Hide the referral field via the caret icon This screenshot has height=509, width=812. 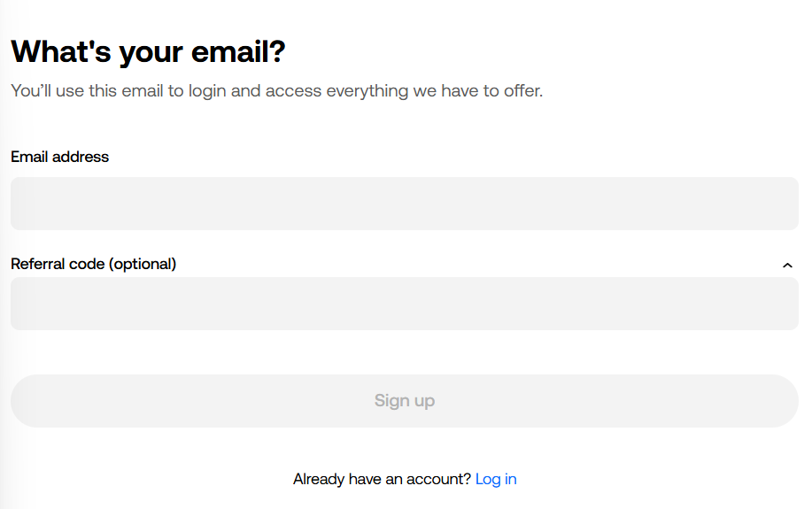(x=787, y=265)
